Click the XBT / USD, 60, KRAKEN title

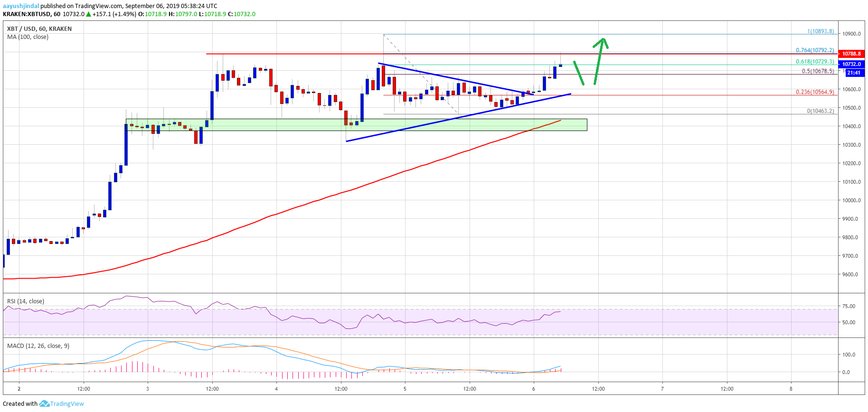point(39,29)
